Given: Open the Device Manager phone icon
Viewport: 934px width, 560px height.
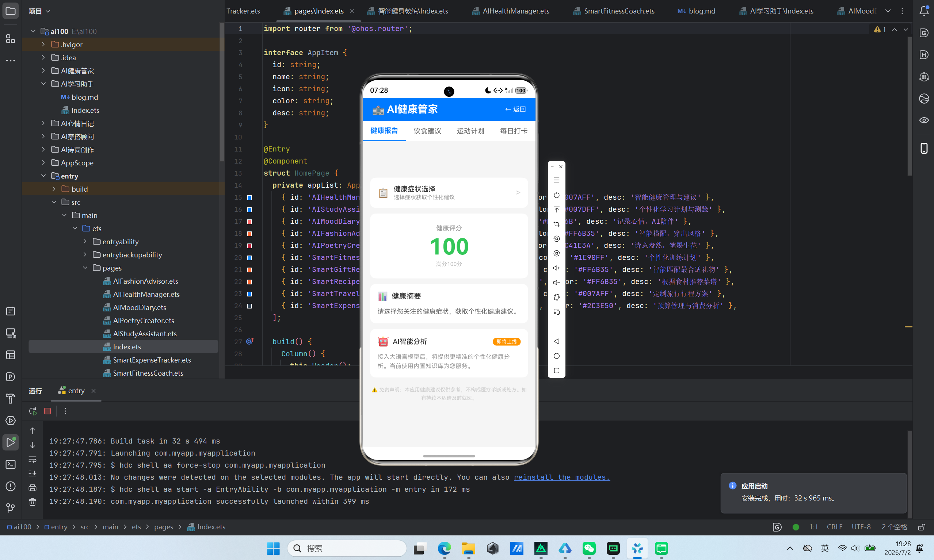Looking at the screenshot, I should click(924, 148).
